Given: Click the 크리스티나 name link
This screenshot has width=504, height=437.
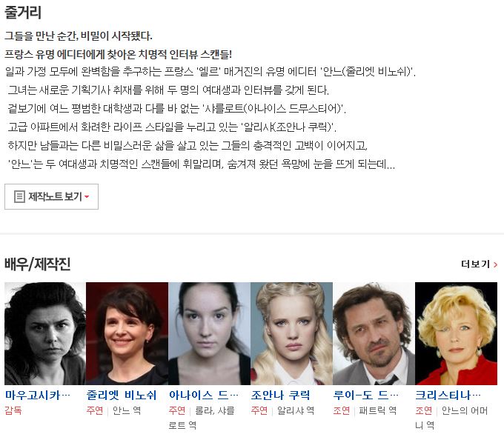Looking at the screenshot, I should 448,396.
